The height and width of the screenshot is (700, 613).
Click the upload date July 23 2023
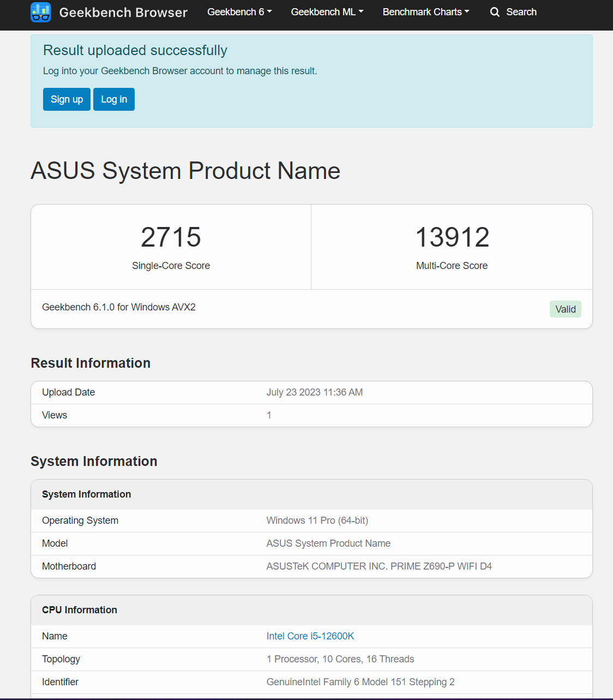314,392
